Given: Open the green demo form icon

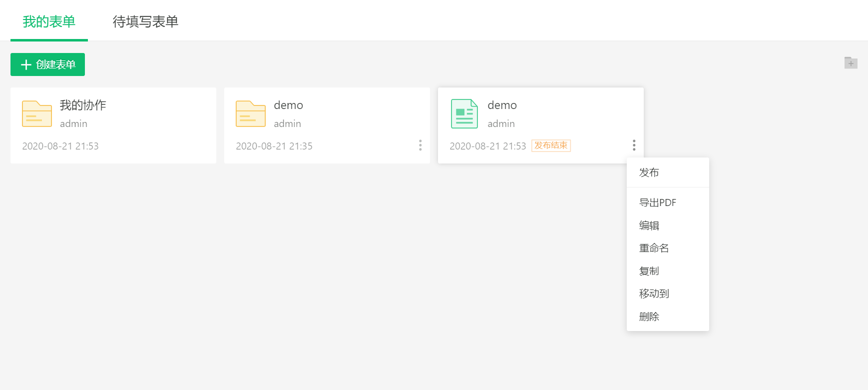Looking at the screenshot, I should (464, 113).
